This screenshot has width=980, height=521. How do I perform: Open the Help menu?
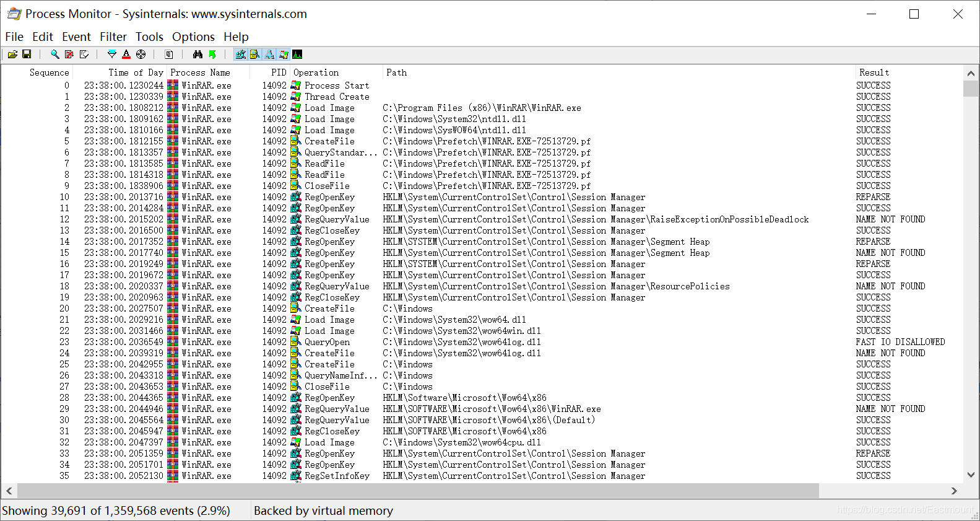[236, 37]
